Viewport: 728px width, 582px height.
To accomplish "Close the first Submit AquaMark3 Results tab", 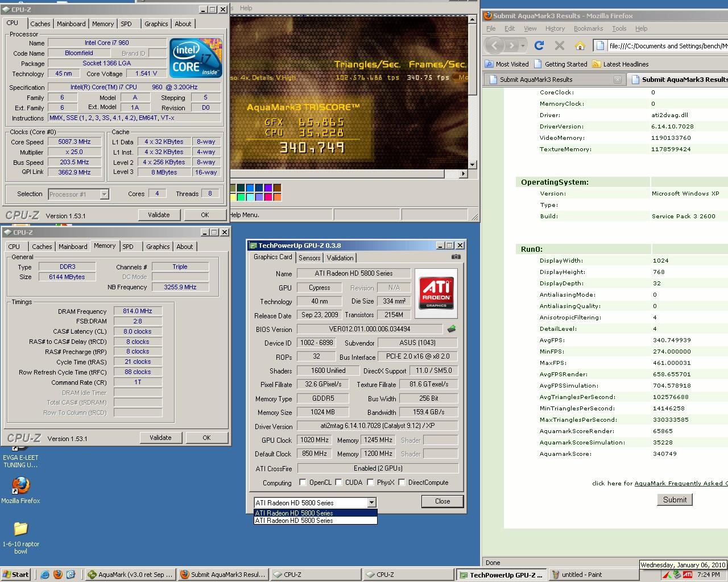I will click(618, 80).
